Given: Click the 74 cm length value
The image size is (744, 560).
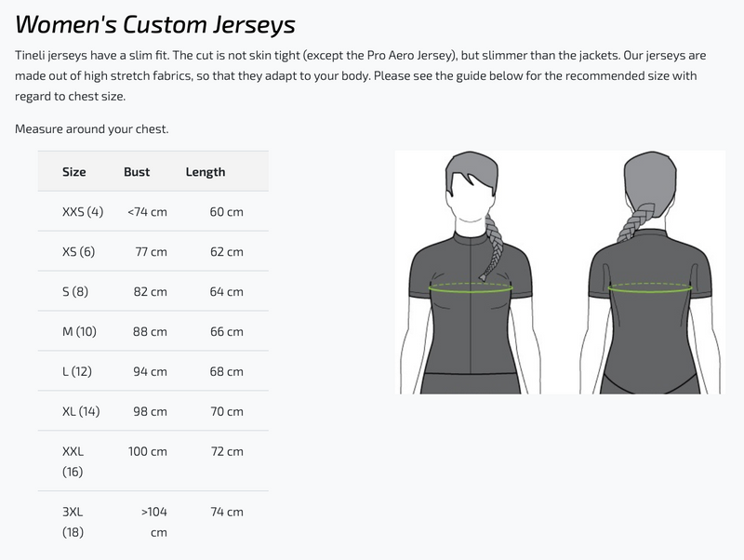Looking at the screenshot, I should pyautogui.click(x=227, y=512).
